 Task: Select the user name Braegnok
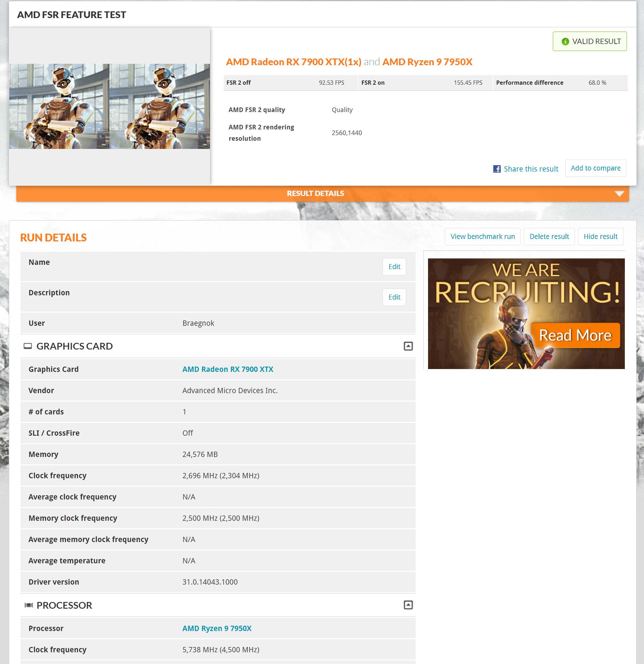[x=198, y=323]
